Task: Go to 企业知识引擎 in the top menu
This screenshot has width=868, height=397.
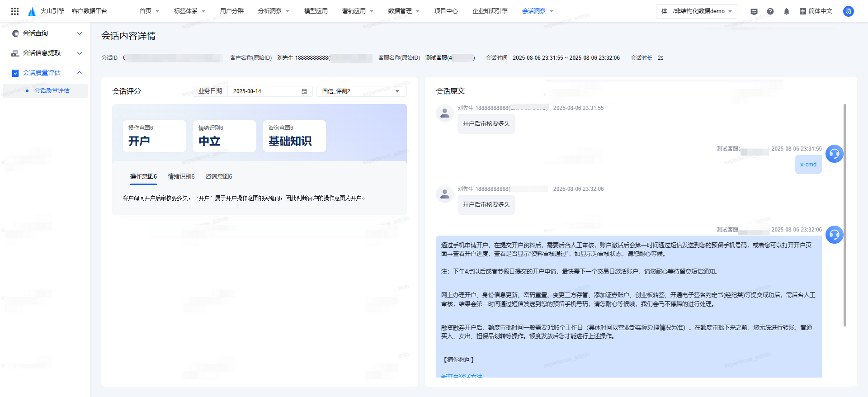Action: click(x=490, y=11)
